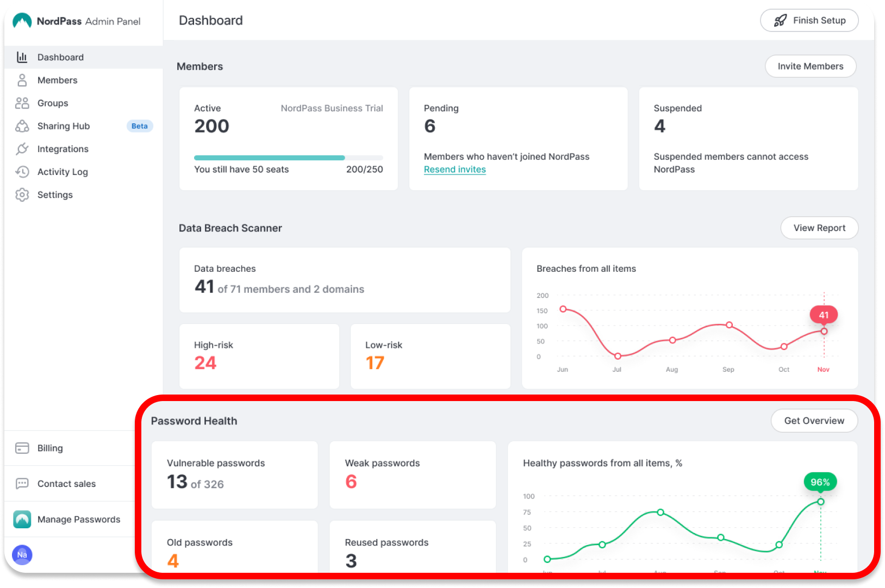This screenshot has width=885, height=588.
Task: Click the Low-risk value 17
Action: click(x=375, y=363)
